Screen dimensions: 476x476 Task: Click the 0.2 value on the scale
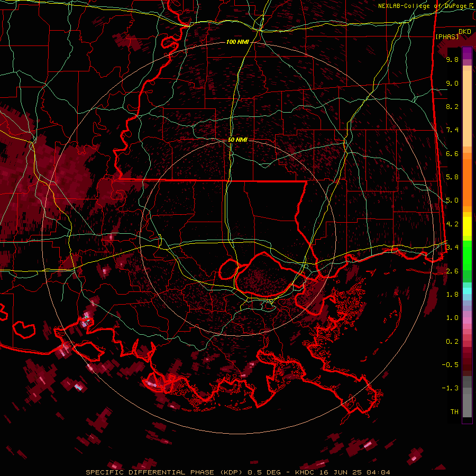click(x=452, y=342)
